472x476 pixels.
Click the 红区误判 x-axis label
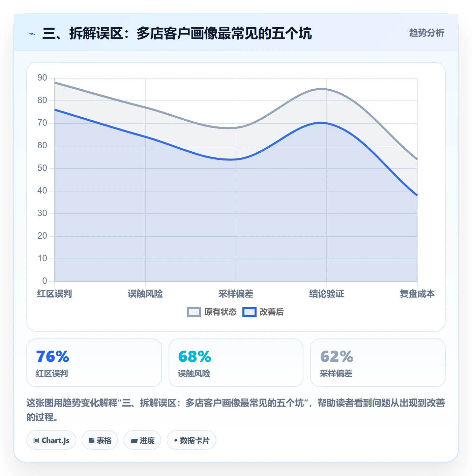coord(55,294)
